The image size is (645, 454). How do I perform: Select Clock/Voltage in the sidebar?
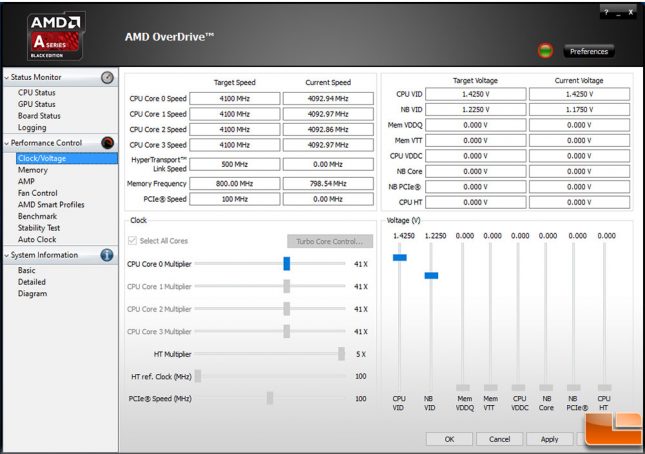[67, 158]
